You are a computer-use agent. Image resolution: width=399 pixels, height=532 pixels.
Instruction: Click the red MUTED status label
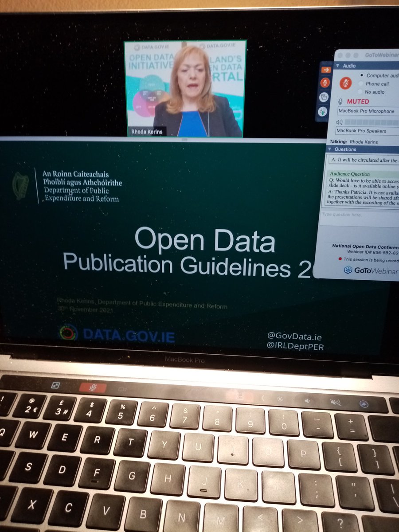coord(358,102)
